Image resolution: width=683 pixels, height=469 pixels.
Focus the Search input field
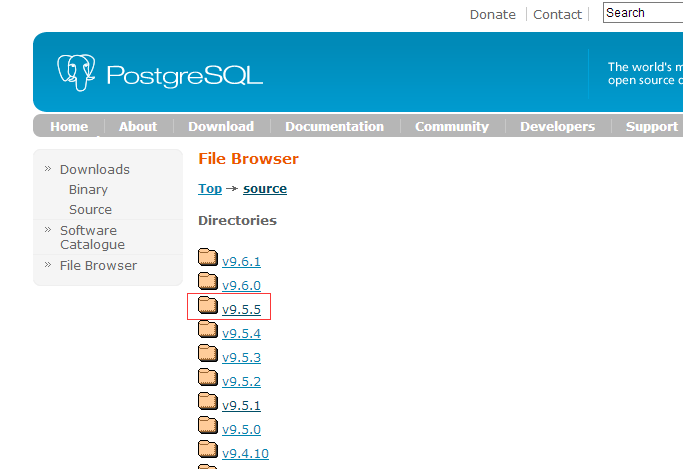(643, 13)
